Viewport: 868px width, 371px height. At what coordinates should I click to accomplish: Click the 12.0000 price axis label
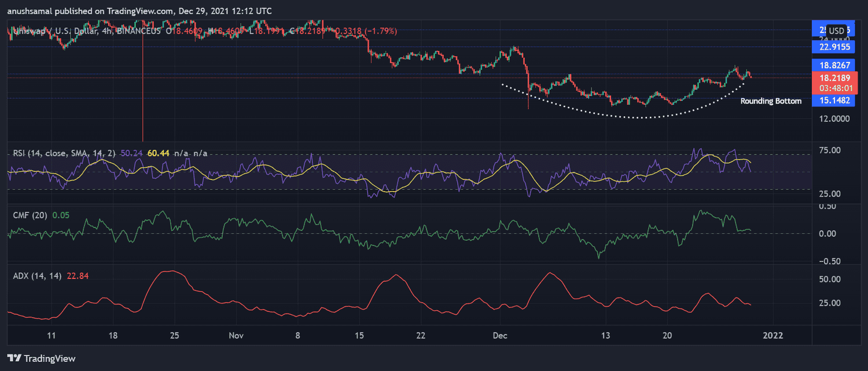(833, 119)
